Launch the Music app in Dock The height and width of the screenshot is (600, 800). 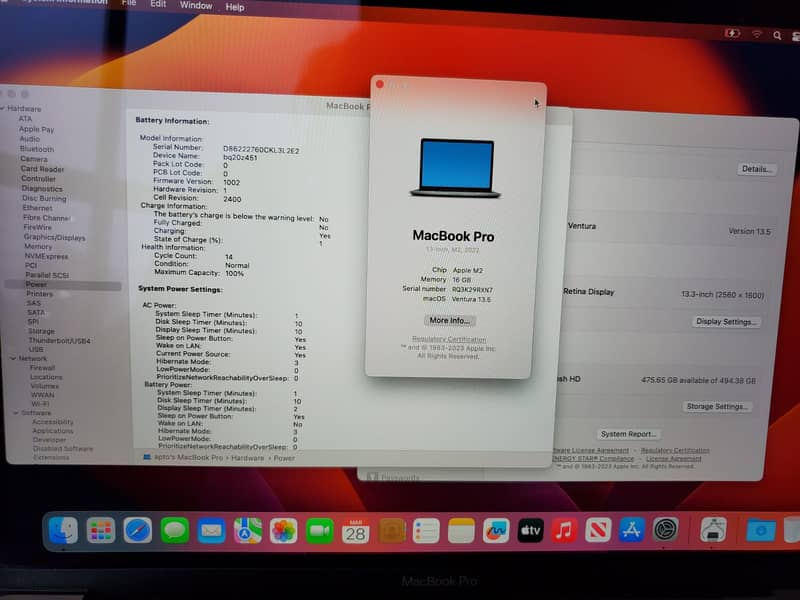pos(564,530)
